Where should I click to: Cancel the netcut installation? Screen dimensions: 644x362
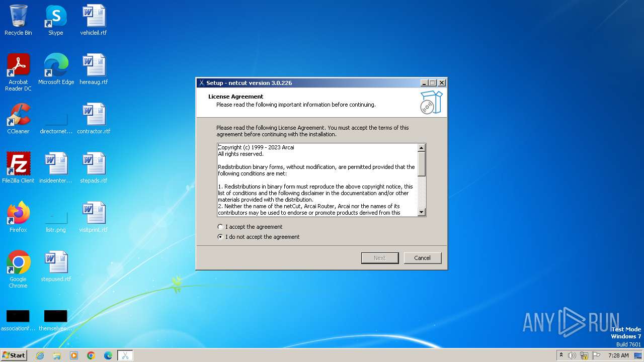tap(423, 258)
